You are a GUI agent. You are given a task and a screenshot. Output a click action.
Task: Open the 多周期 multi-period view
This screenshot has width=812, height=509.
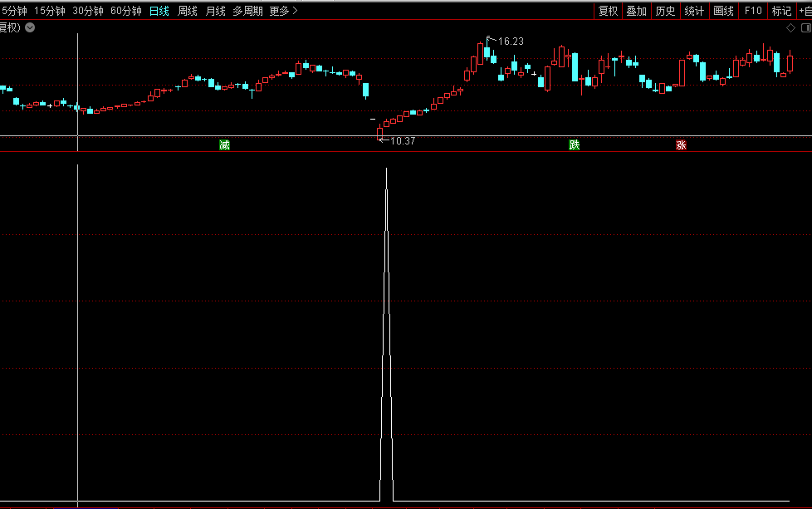[x=247, y=11]
